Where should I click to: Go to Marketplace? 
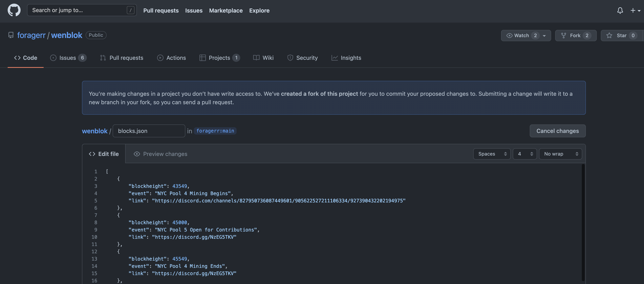226,11
